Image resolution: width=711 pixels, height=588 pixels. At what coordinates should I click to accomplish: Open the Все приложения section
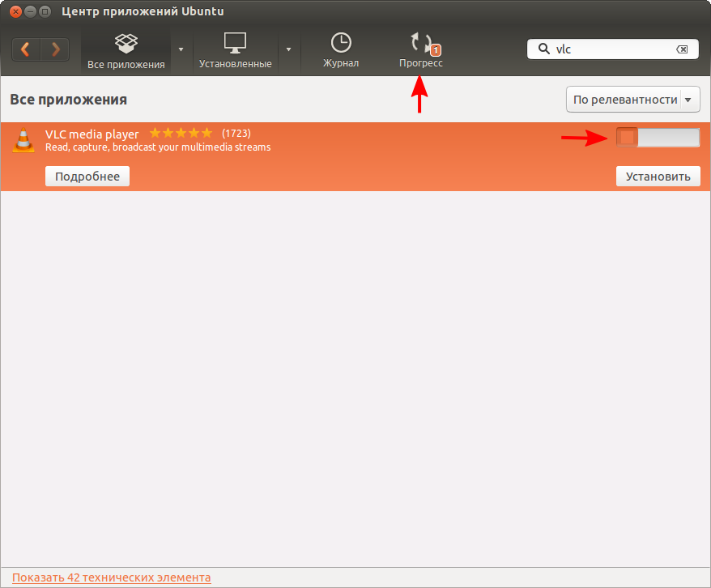coord(126,51)
